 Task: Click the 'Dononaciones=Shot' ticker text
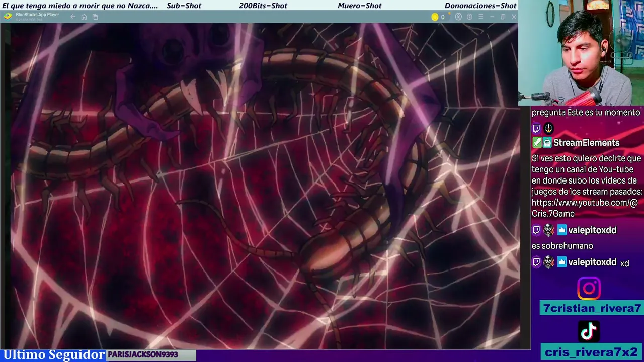(x=480, y=6)
